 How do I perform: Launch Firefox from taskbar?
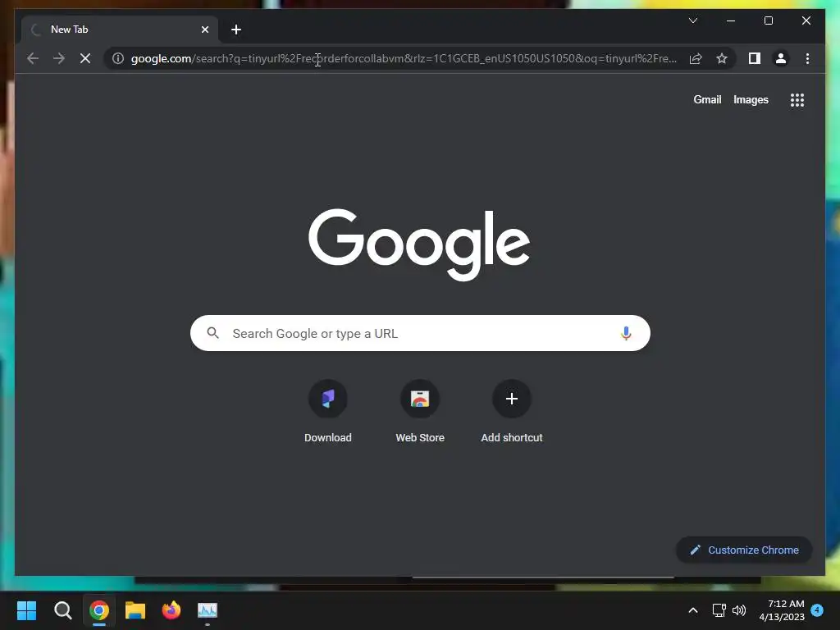click(171, 610)
